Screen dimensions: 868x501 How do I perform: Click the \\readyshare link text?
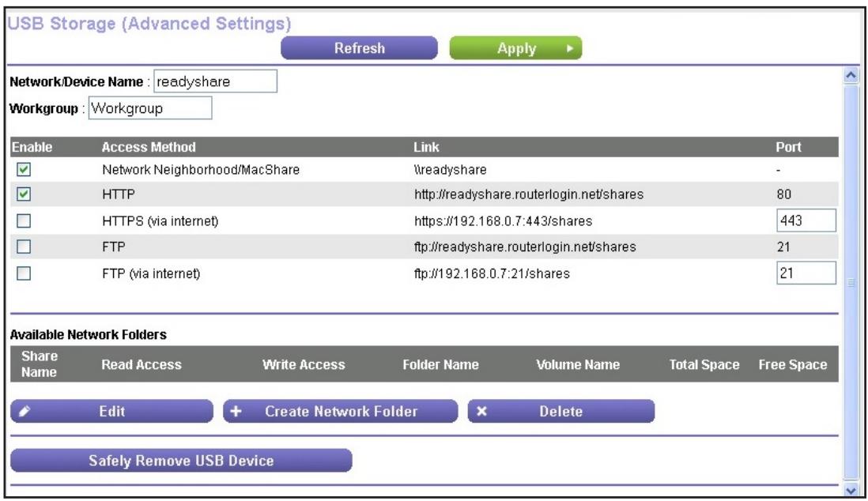450,170
